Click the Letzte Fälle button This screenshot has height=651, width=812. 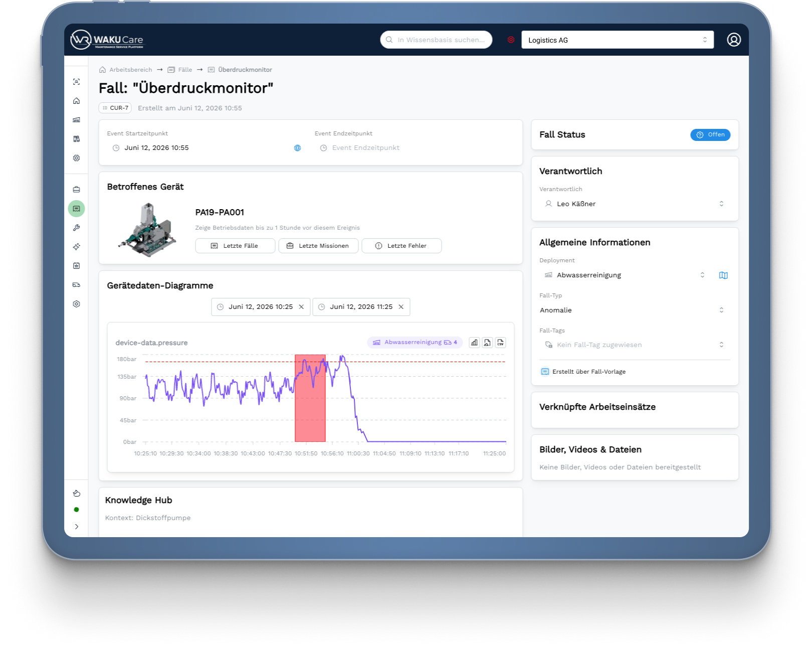235,246
